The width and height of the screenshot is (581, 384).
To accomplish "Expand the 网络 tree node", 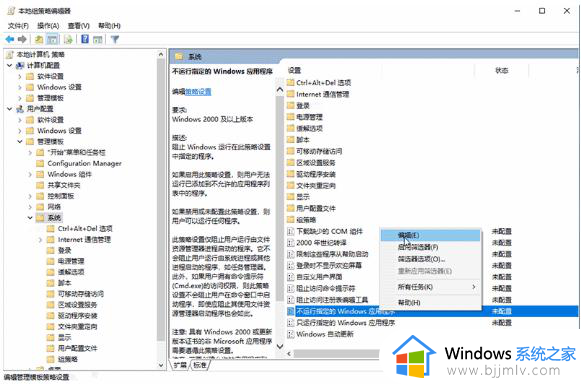I will coord(30,207).
